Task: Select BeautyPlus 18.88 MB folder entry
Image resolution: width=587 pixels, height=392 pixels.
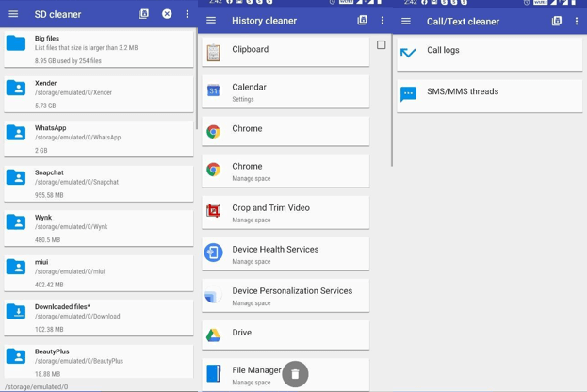Action: point(99,361)
